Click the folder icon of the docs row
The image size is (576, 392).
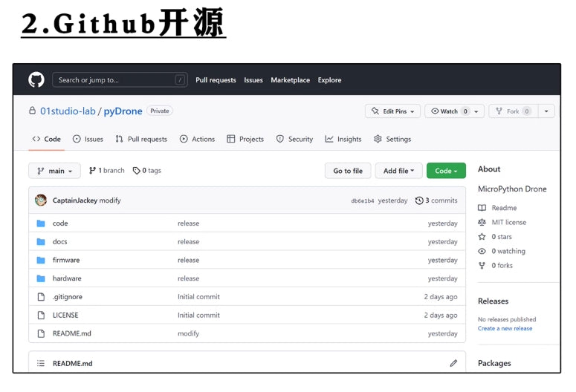tap(41, 241)
